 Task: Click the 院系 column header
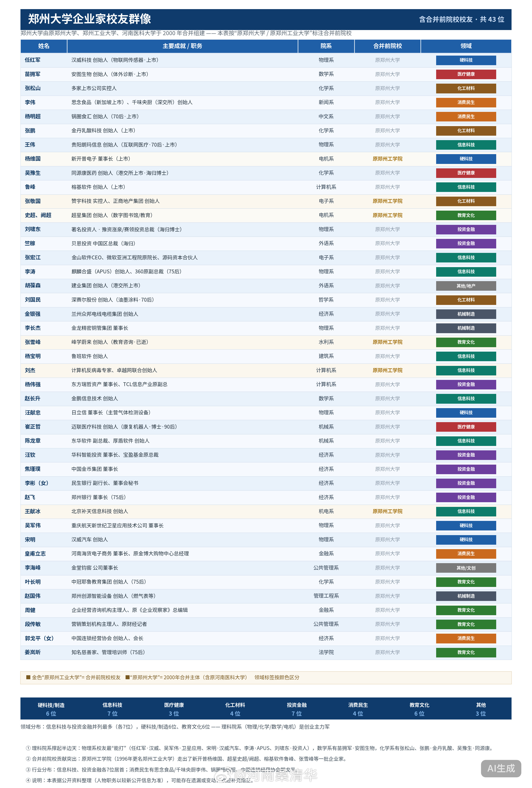[326, 46]
